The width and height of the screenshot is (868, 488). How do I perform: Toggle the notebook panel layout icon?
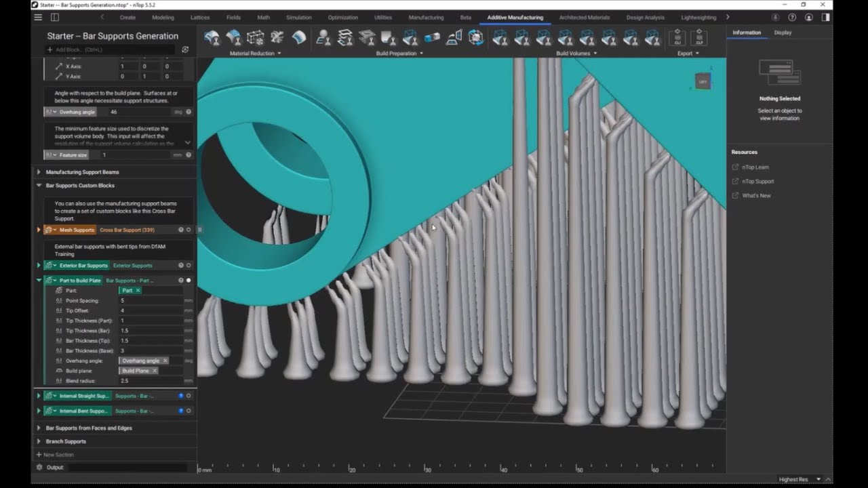pos(55,17)
